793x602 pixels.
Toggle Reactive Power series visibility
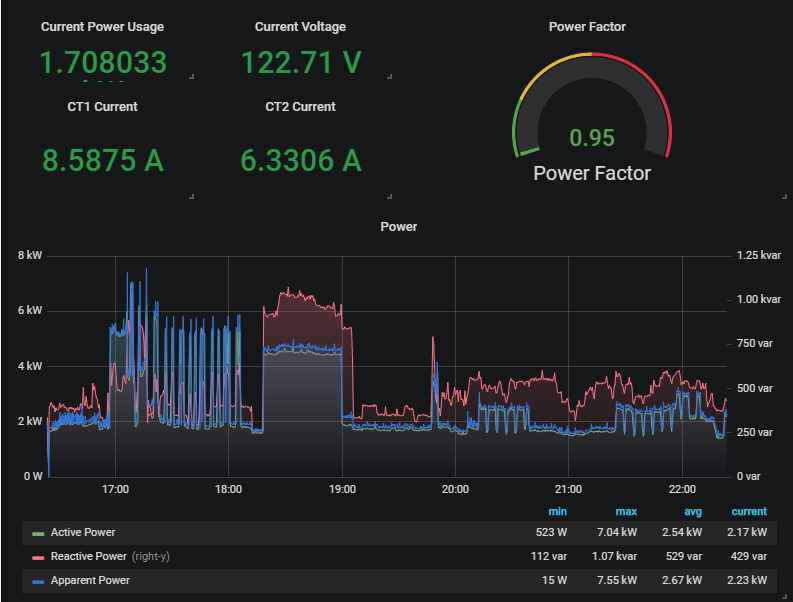tap(88, 556)
